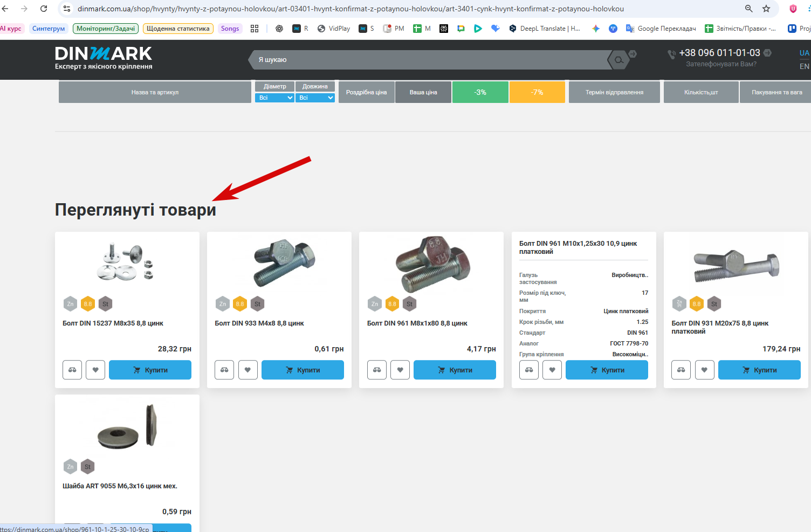The height and width of the screenshot is (532, 811).
Task: Click the -3% discount column header
Action: point(480,92)
